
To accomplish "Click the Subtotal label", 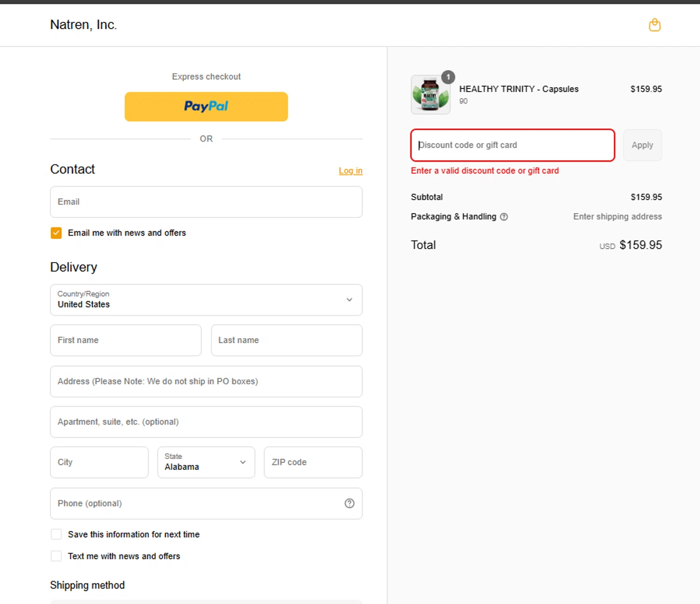I will [427, 197].
